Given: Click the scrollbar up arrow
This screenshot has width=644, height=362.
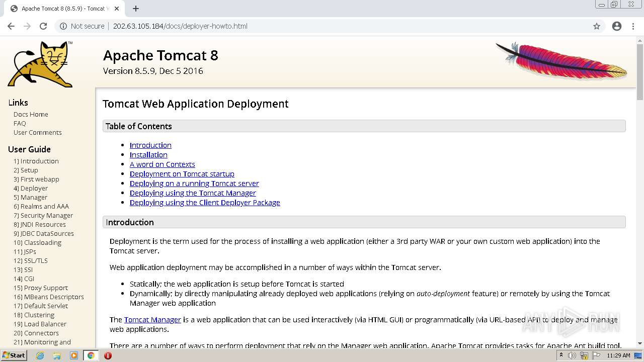Looking at the screenshot, I should pos(640,40).
